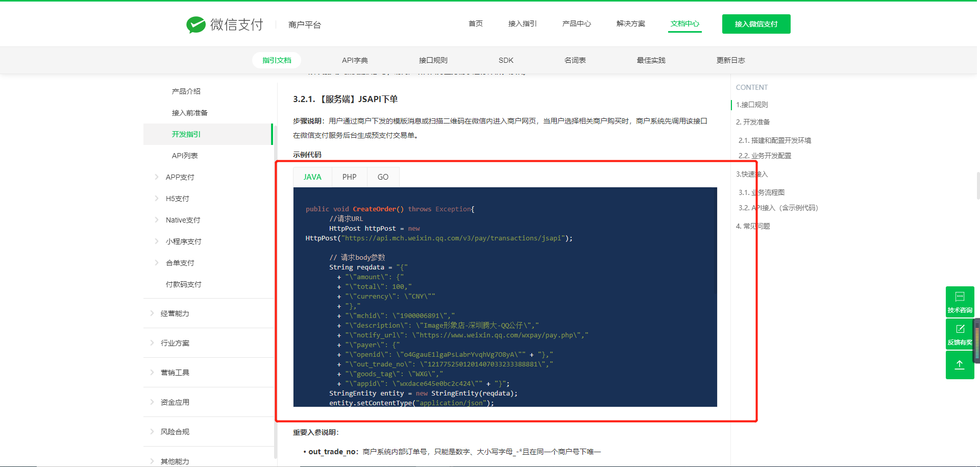Image resolution: width=980 pixels, height=467 pixels.
Task: Switch to the 名词表 tab
Action: pyautogui.click(x=575, y=60)
